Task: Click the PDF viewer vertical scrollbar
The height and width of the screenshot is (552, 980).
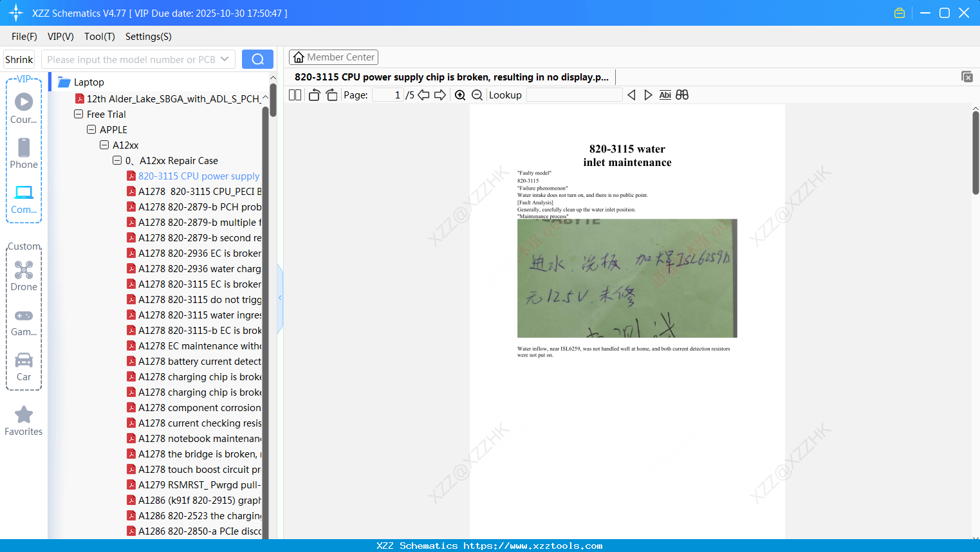Action: coord(975,152)
